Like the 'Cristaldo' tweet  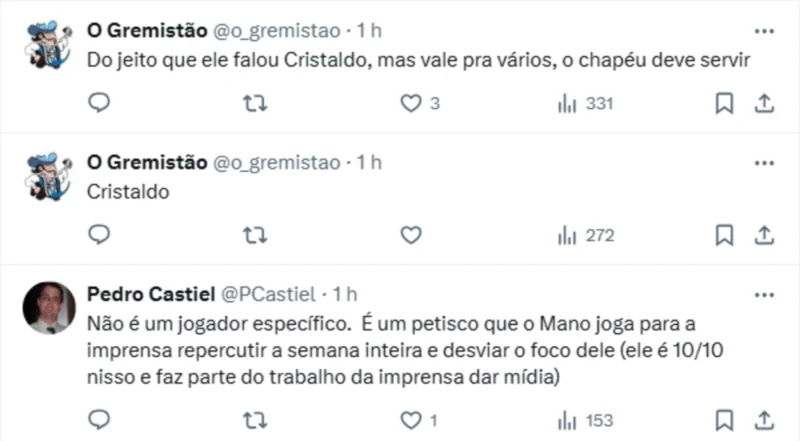[x=411, y=235]
